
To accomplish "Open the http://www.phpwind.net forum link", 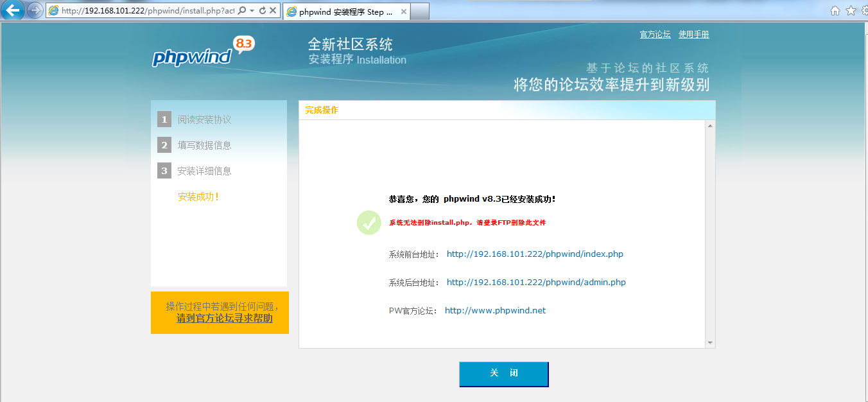I will [495, 311].
